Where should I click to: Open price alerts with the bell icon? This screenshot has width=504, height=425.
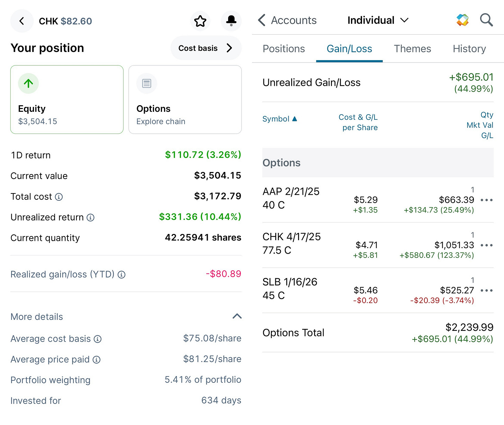pos(231,21)
